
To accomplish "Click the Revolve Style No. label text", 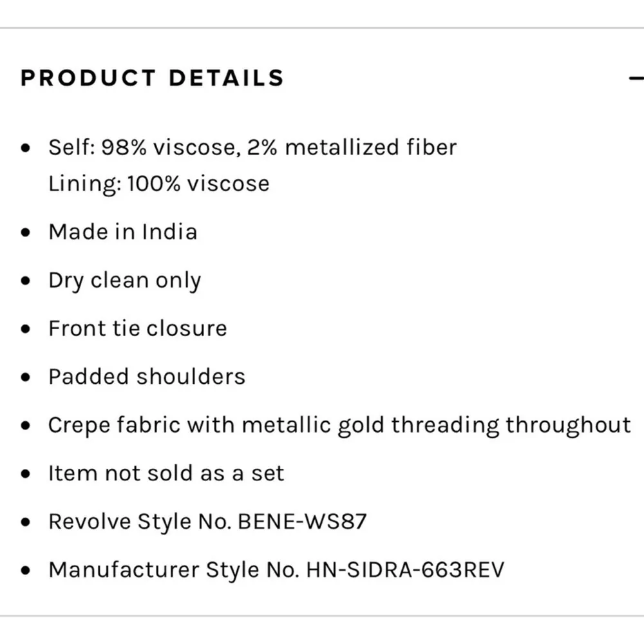I will tap(140, 522).
